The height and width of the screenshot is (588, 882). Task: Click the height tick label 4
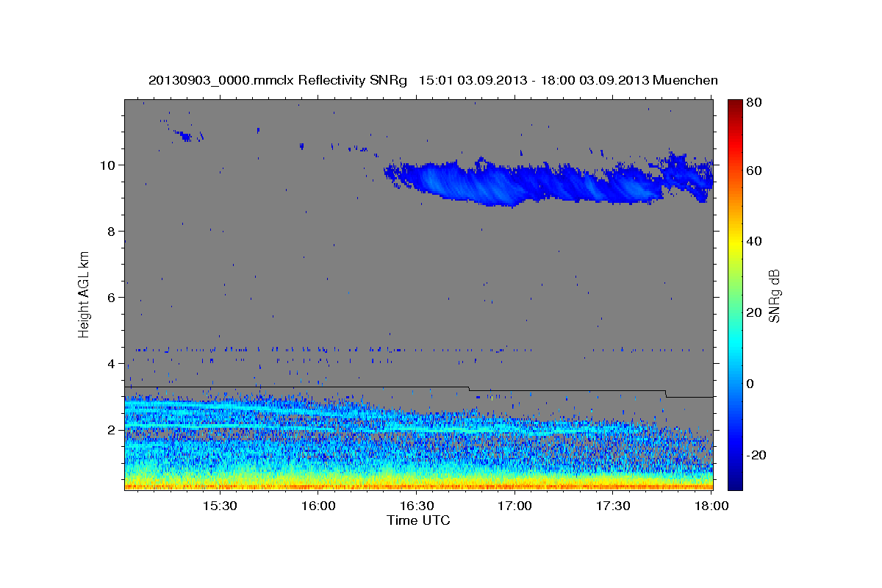click(112, 363)
